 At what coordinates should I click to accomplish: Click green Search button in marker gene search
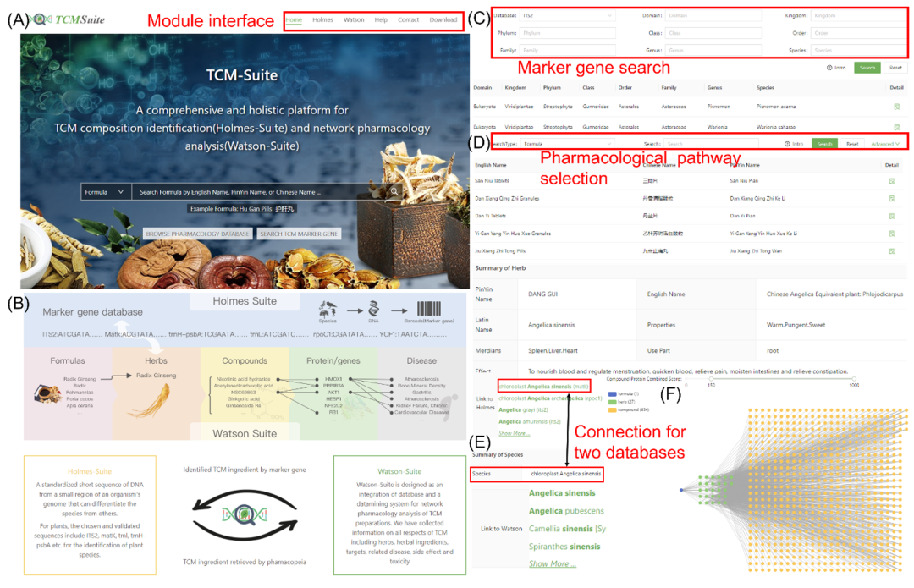click(x=867, y=68)
